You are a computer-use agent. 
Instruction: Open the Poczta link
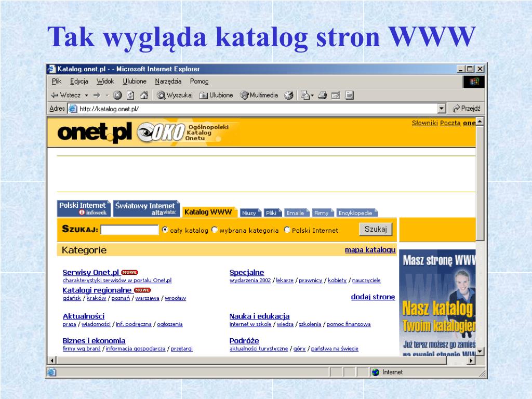pos(450,123)
